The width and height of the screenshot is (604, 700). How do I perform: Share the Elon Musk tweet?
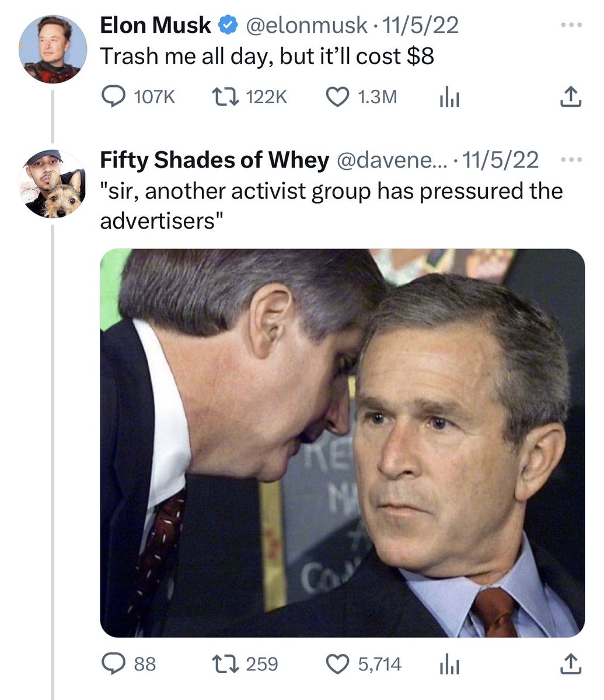[x=571, y=97]
